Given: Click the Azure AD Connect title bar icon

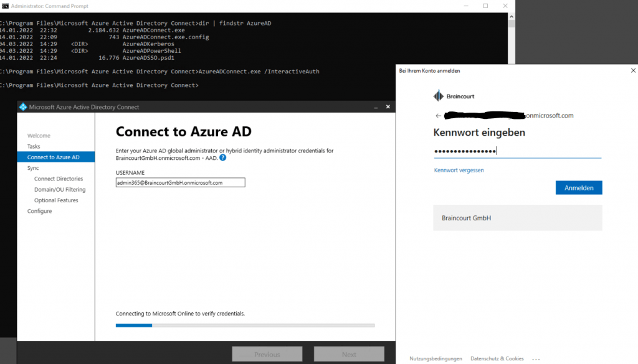Looking at the screenshot, I should click(x=23, y=107).
